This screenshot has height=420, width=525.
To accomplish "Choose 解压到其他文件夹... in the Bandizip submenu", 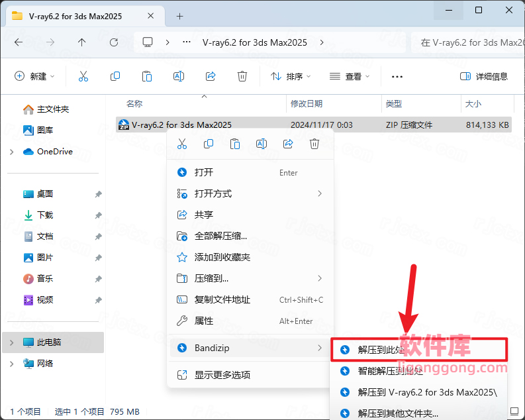I will [x=419, y=413].
